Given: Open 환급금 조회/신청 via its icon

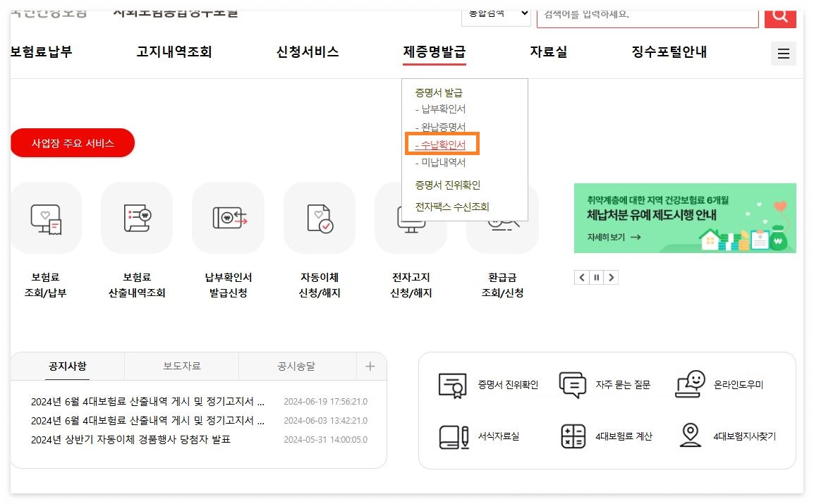Looking at the screenshot, I should coord(502,219).
